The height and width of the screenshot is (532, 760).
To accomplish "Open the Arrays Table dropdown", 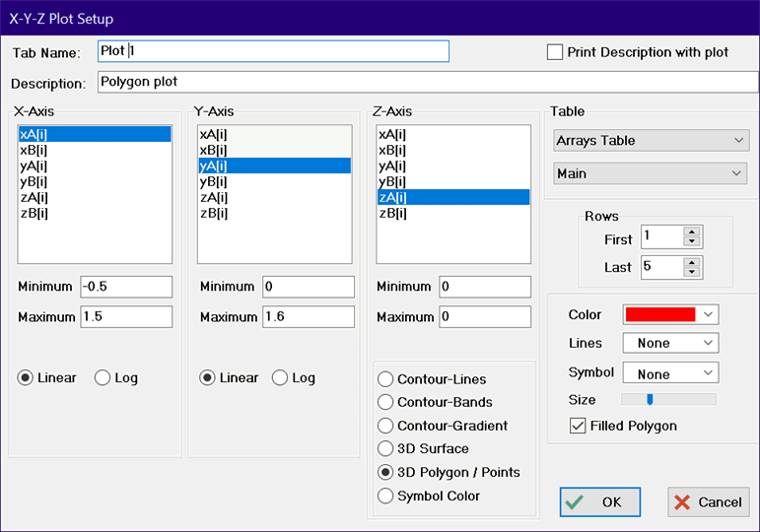I will click(650, 141).
